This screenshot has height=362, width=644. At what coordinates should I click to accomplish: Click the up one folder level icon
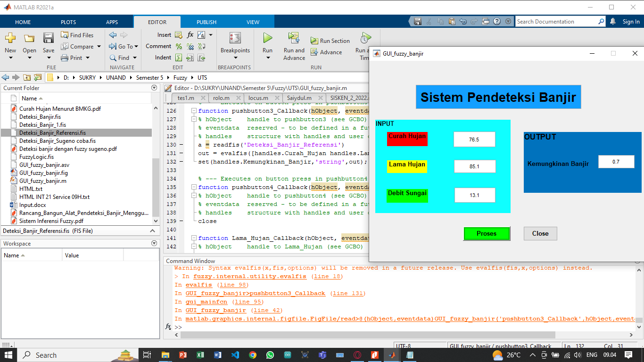(27, 77)
